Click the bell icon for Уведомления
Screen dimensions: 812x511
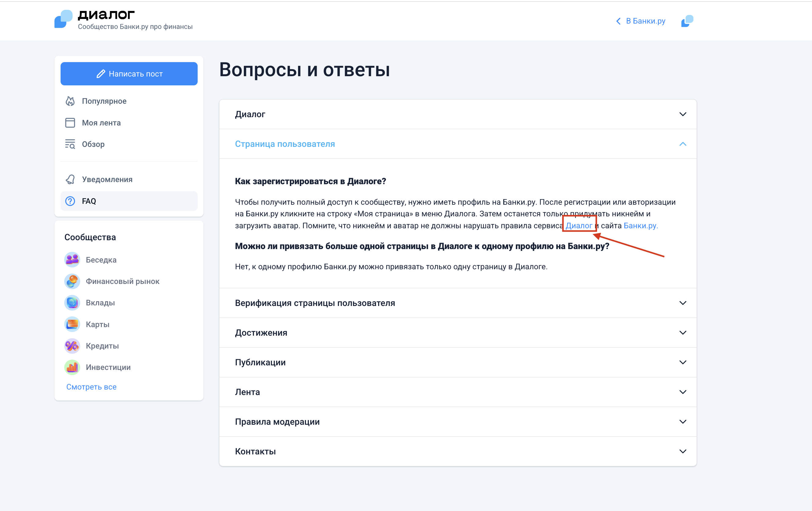(x=70, y=179)
